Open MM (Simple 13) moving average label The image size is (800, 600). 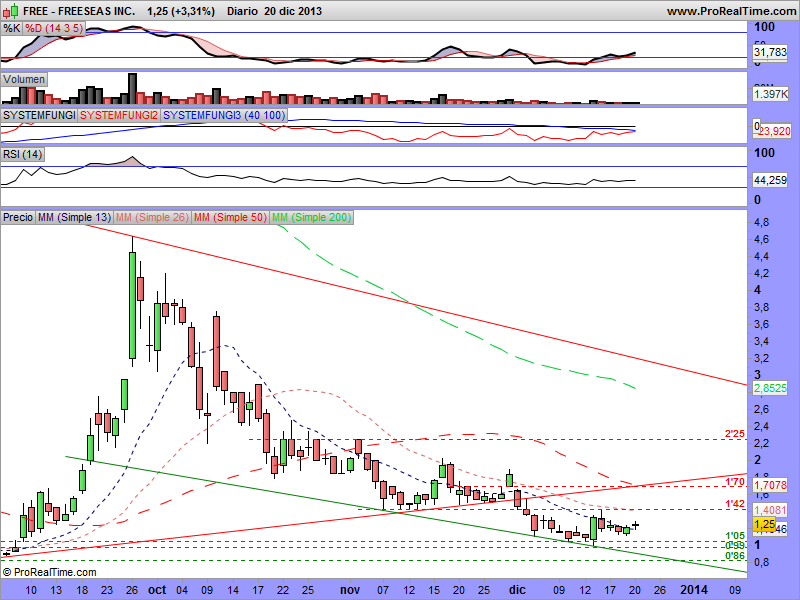point(74,217)
